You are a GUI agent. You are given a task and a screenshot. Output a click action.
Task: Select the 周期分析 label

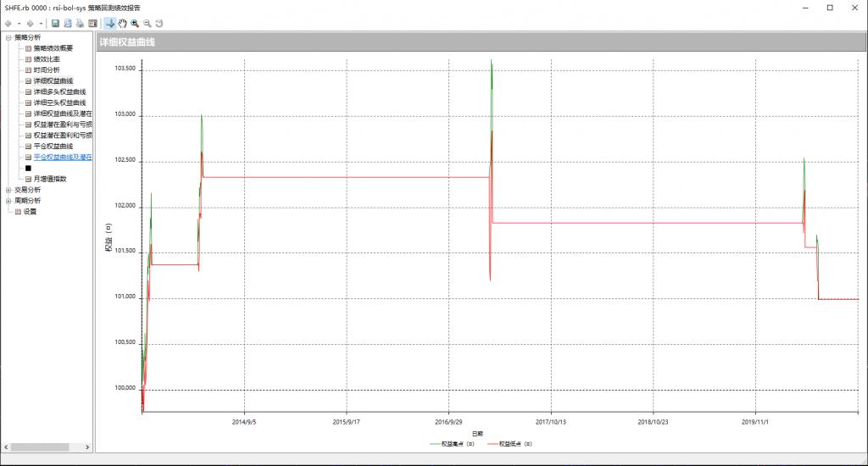(x=28, y=201)
